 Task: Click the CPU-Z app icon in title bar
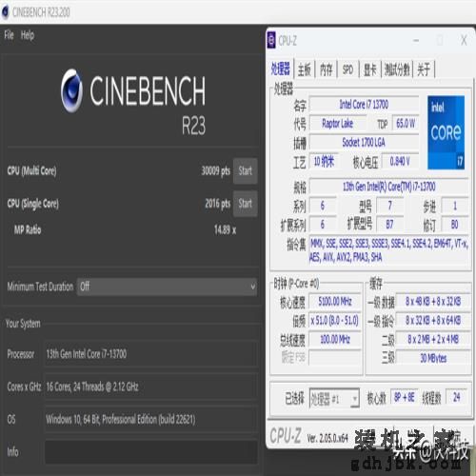click(271, 40)
